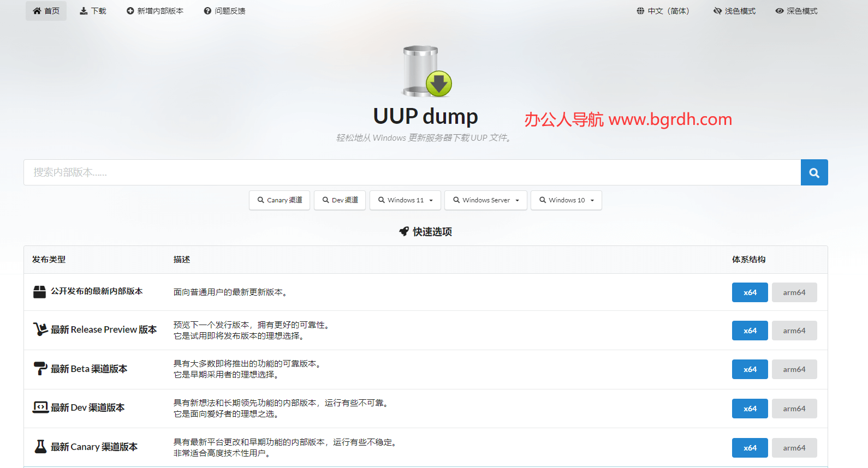Select x64 for Dev 渠道版本
Image resolution: width=868 pixels, height=468 pixels.
(750, 409)
